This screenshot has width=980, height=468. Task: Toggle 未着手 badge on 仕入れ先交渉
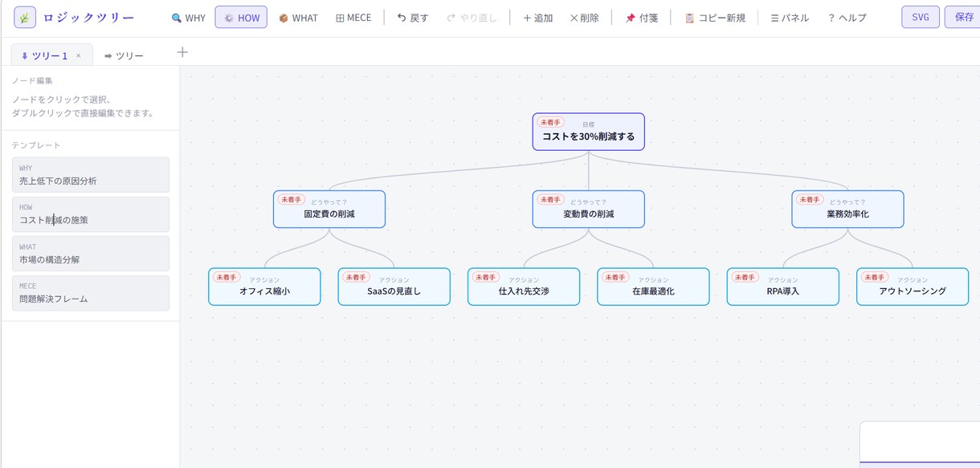point(485,278)
